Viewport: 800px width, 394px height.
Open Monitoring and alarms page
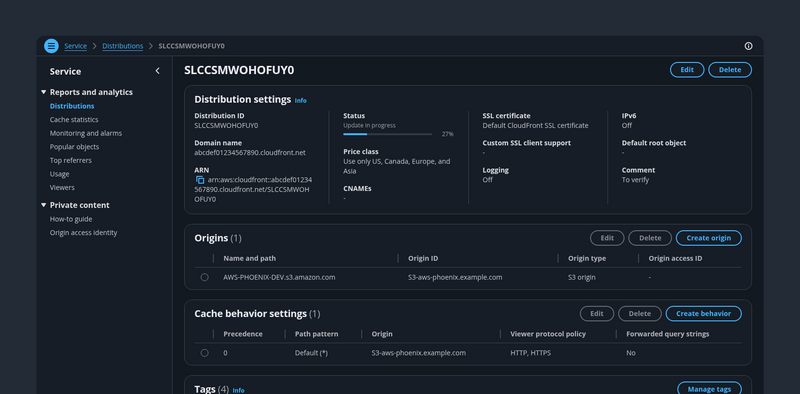click(x=86, y=133)
